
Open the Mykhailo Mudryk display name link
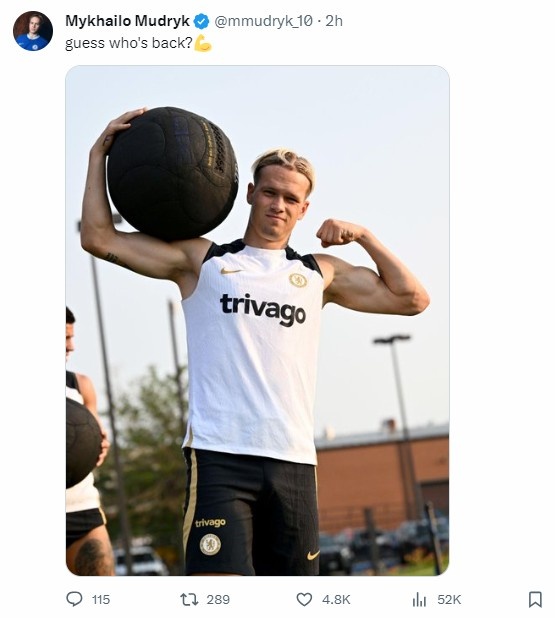tap(127, 21)
